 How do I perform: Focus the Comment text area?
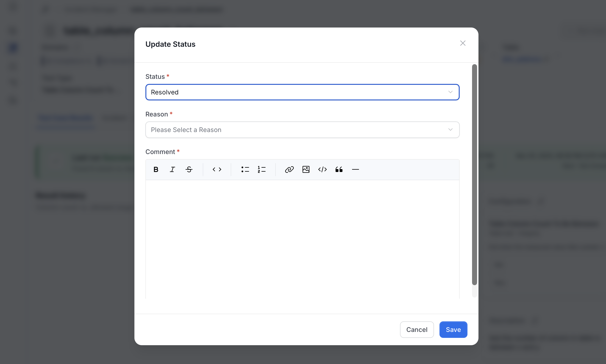coord(302,239)
